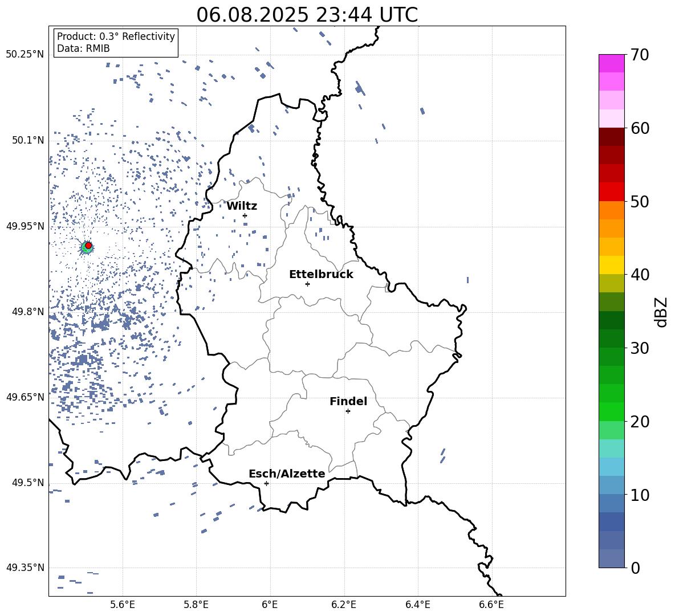Viewport: 675px width, 616px height.
Task: Click the 49.8°N latitude label
Action: coord(27,312)
